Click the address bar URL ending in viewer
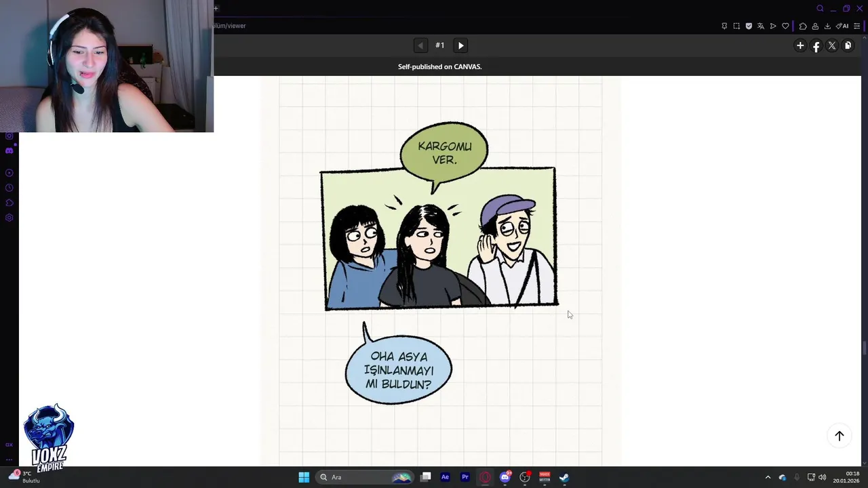868x488 pixels. coord(229,26)
